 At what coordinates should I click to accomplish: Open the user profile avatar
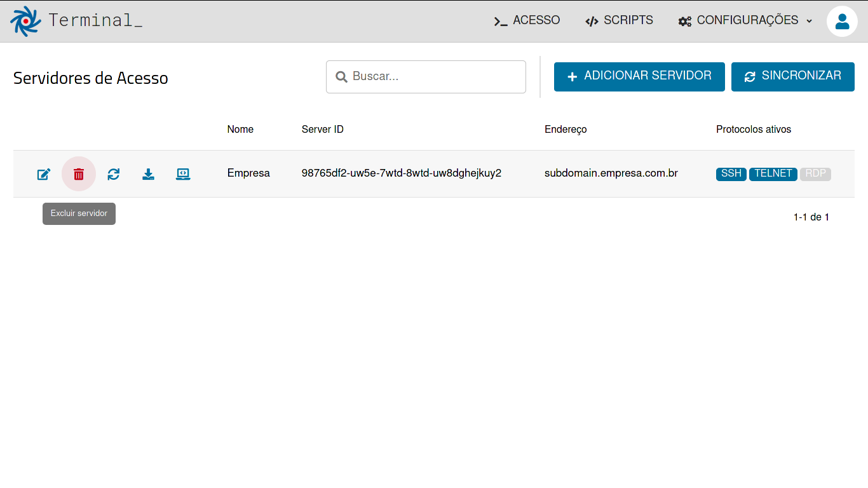842,21
